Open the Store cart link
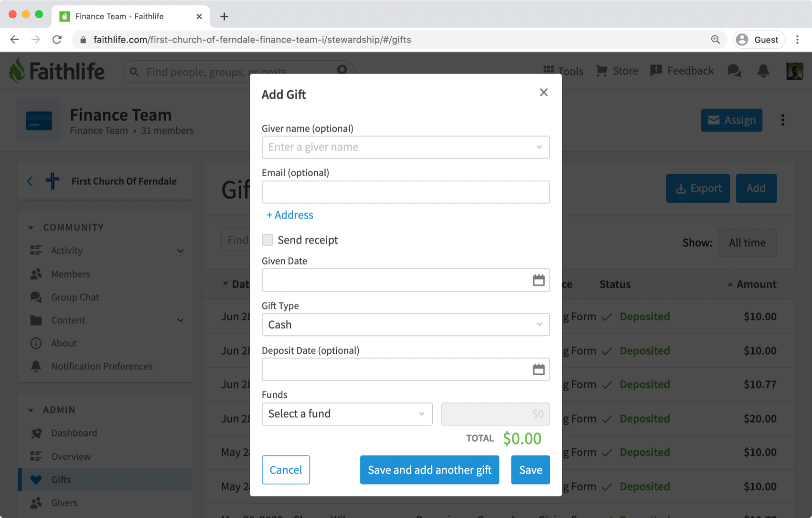 click(x=617, y=71)
